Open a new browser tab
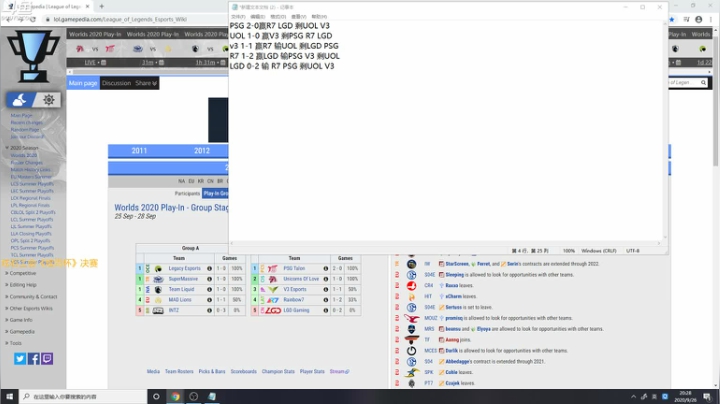The height and width of the screenshot is (404, 720). tap(101, 6)
